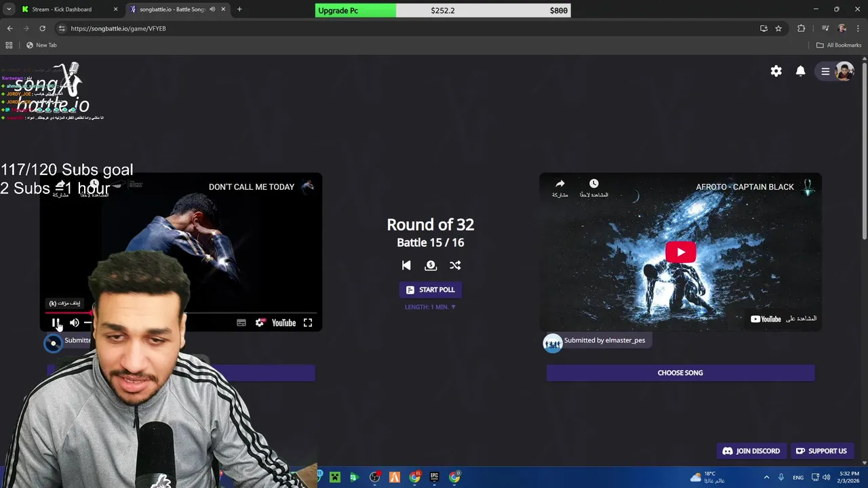Open the notifications bell
The width and height of the screenshot is (868, 488).
click(x=801, y=71)
